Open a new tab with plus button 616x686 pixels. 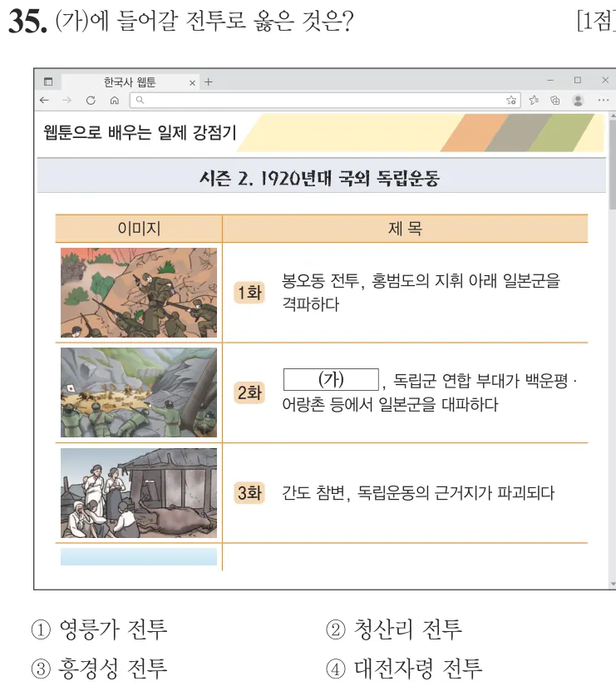(209, 81)
